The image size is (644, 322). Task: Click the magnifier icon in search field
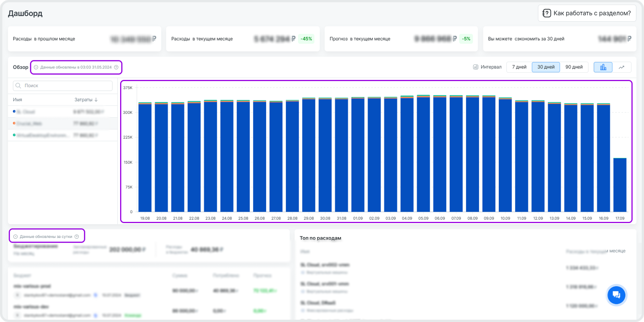click(18, 86)
